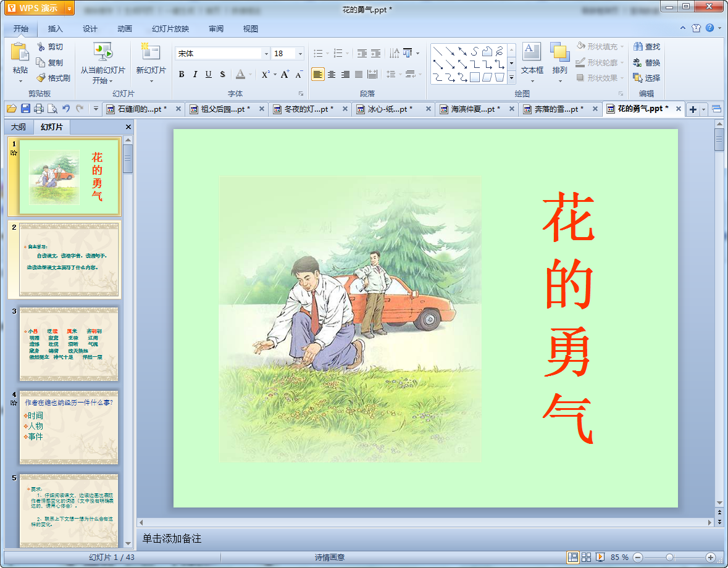Screen dimensions: 728x568
Task: Select slide 3 thumbnail
Action: [69, 344]
